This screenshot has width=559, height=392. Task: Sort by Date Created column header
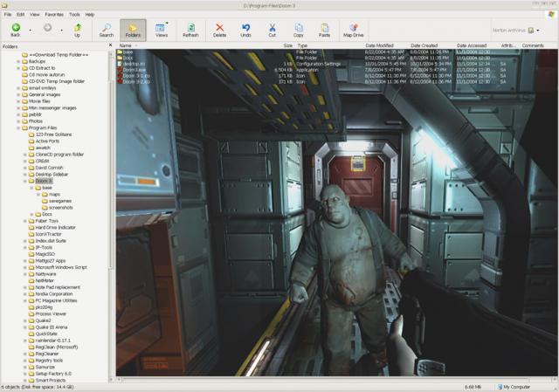tap(424, 45)
